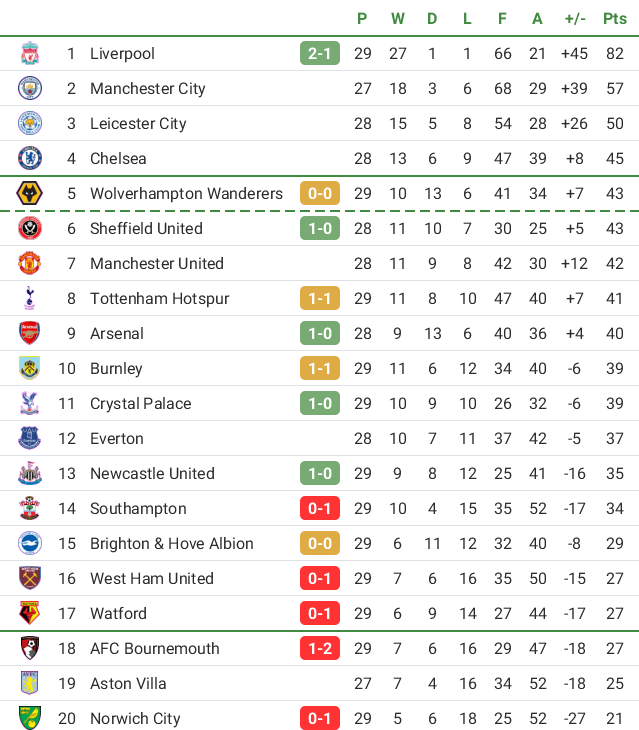Click the Tottenham Hotspur crest
Viewport: 639px width, 730px height.
point(30,299)
